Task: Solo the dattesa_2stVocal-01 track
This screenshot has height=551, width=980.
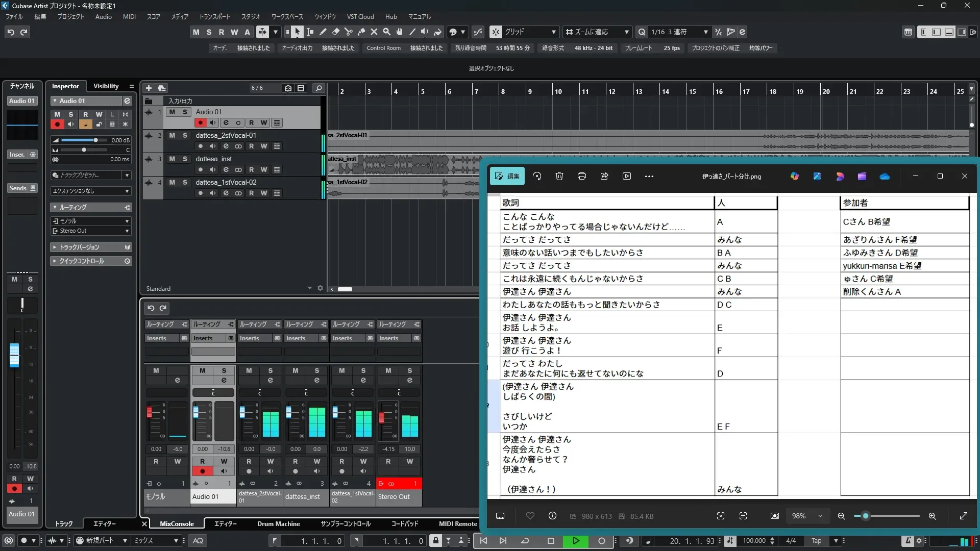Action: tap(185, 135)
